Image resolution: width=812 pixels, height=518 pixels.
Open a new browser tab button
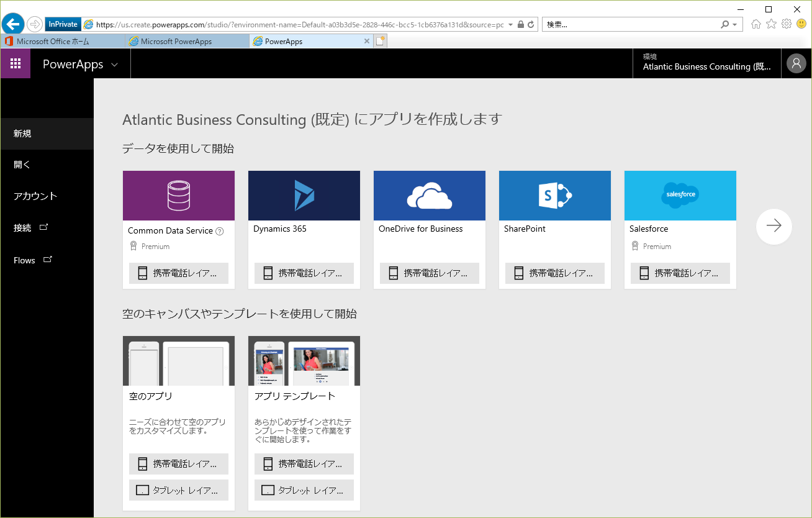click(x=381, y=41)
